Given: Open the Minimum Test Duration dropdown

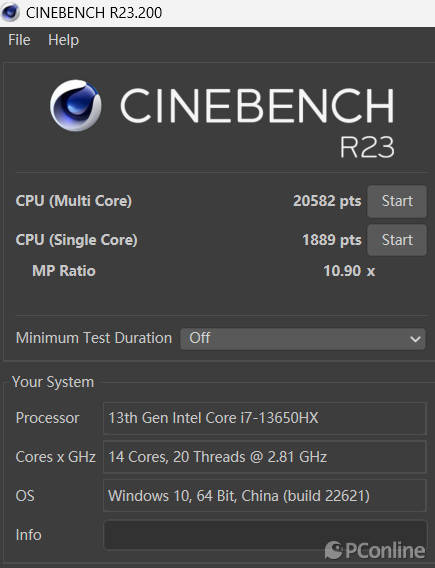Looking at the screenshot, I should (x=303, y=339).
